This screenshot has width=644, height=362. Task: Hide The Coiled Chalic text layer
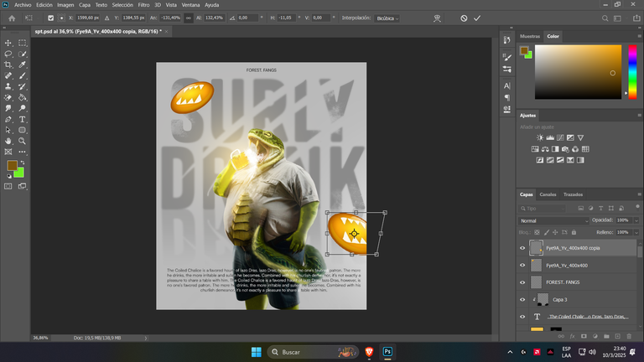click(522, 317)
